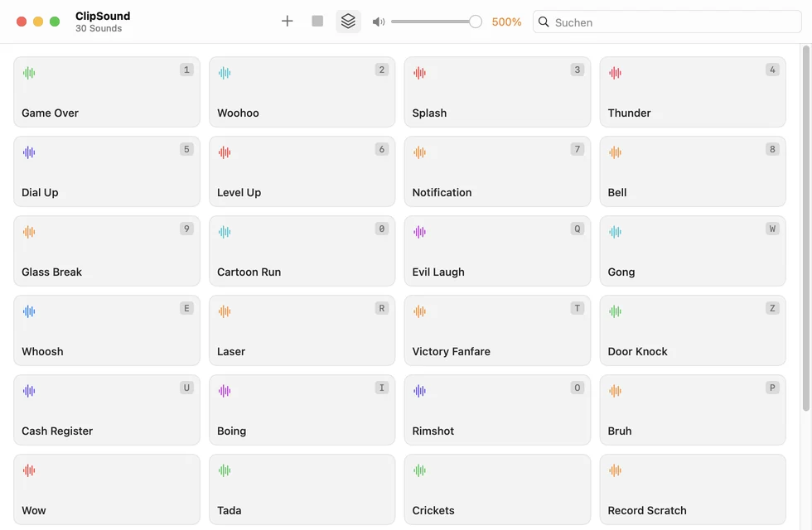812x530 pixels.
Task: Click the green waveform icon on Game Over
Action: click(x=29, y=73)
